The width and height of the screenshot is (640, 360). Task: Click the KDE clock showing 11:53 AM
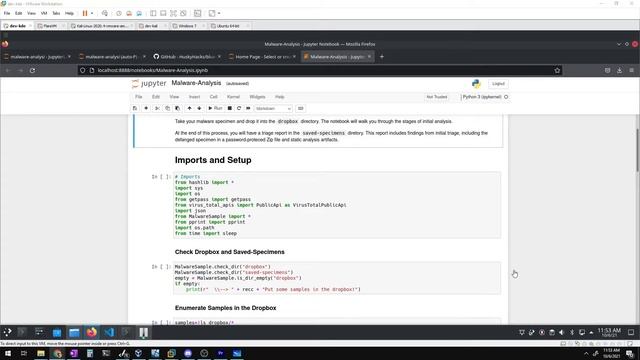609,332
